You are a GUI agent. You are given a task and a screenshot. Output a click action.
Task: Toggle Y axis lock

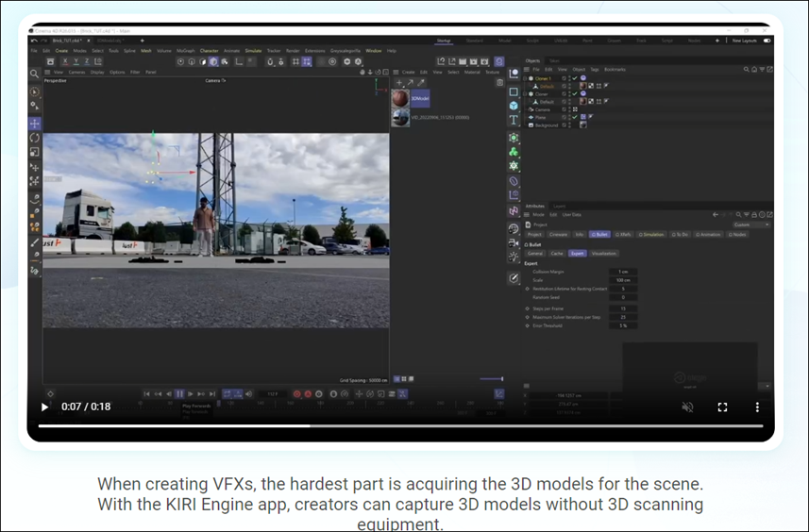[76, 61]
